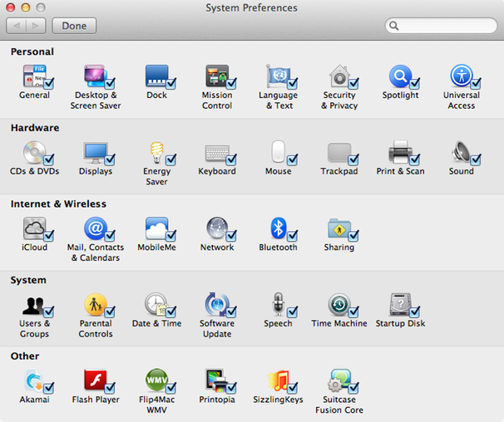Select the Sharing folder icon
The width and height of the screenshot is (504, 422).
[339, 228]
